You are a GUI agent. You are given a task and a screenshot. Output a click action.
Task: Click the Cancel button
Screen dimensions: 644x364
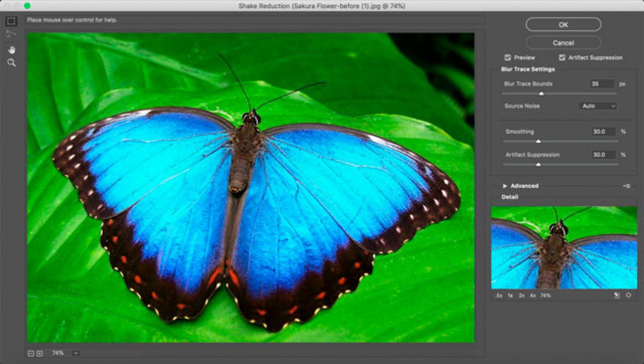tap(563, 43)
